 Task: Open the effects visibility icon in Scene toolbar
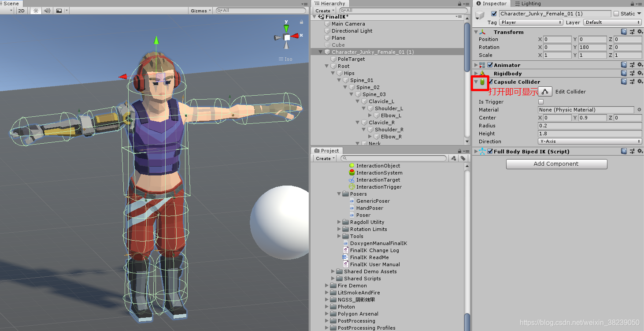coord(59,11)
